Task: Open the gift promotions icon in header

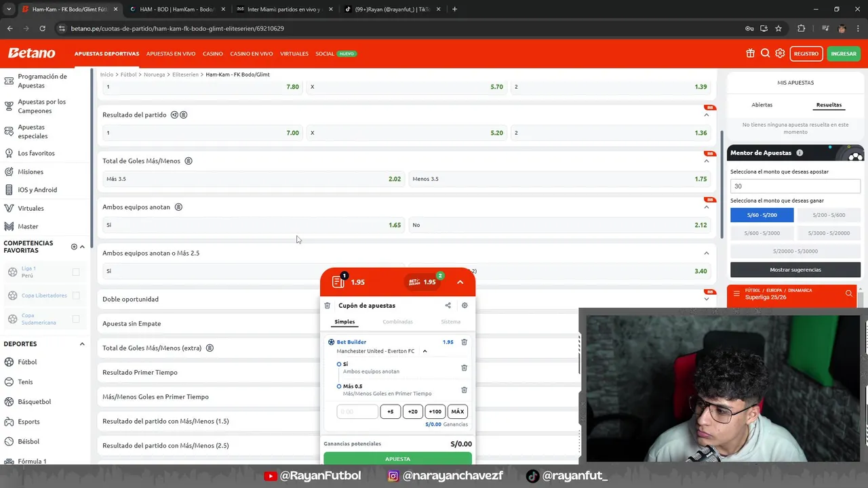Action: tap(750, 54)
